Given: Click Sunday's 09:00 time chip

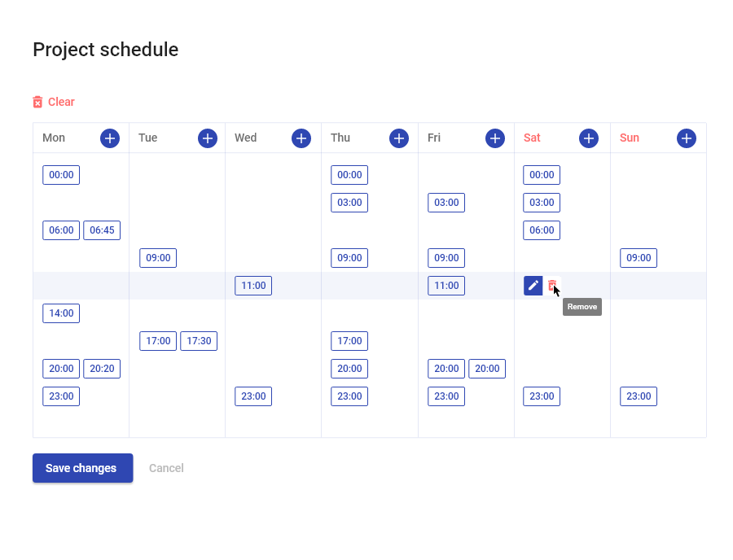Looking at the screenshot, I should click(x=639, y=258).
